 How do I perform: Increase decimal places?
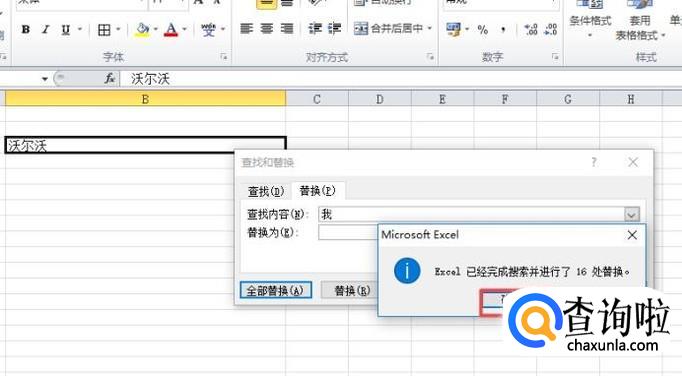[531, 30]
